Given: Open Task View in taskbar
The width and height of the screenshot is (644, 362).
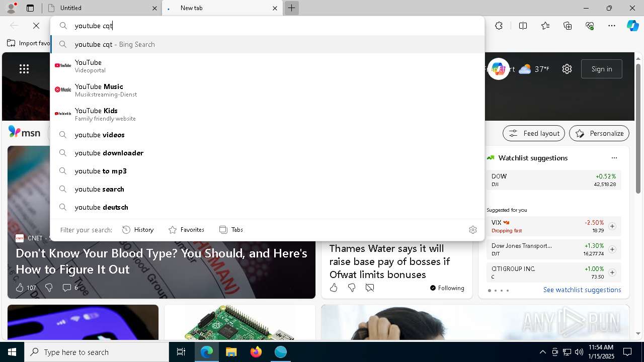Looking at the screenshot, I should (181, 352).
